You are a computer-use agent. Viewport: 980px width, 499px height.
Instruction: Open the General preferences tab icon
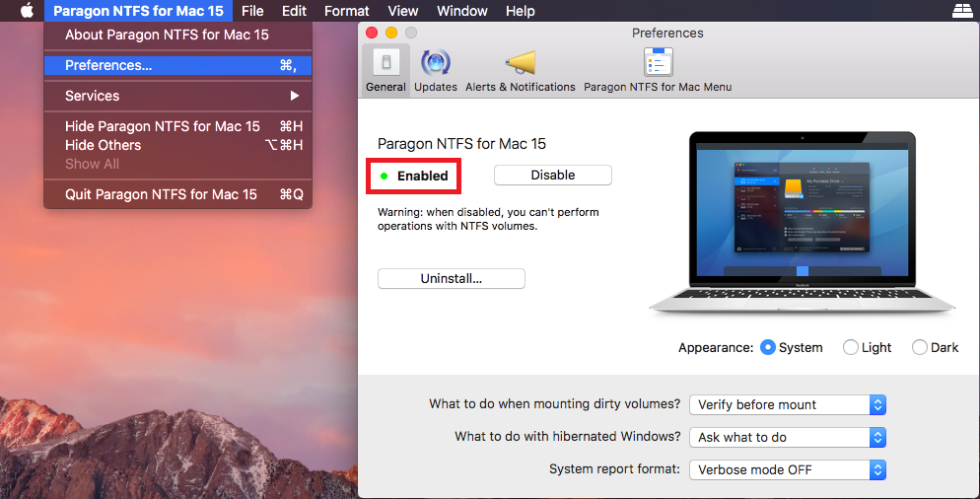[x=385, y=62]
